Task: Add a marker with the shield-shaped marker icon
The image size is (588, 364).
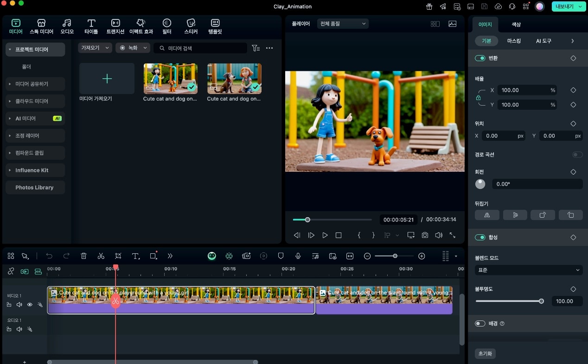Action: (x=281, y=256)
